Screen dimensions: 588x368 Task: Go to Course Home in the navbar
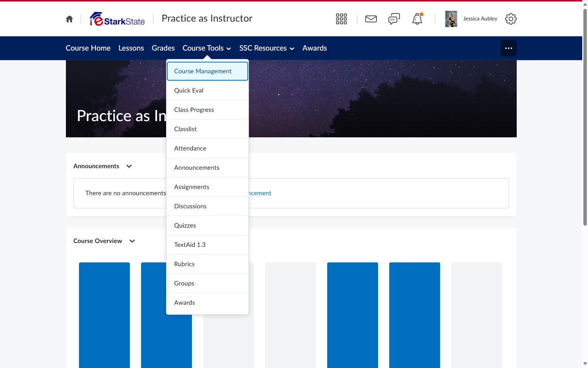88,48
